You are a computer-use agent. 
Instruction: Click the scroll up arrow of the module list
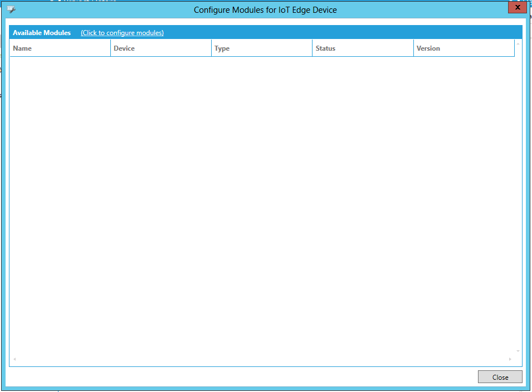tap(518, 43)
